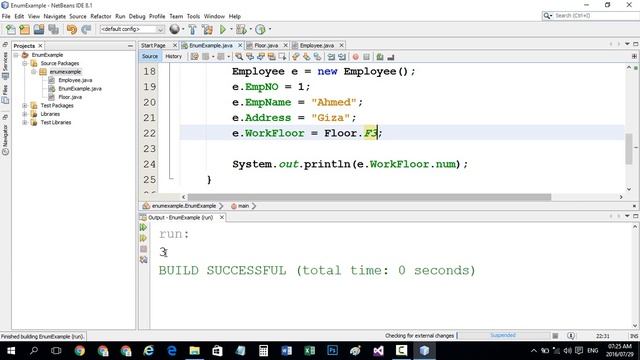Expand the Test Packages node

click(x=24, y=105)
